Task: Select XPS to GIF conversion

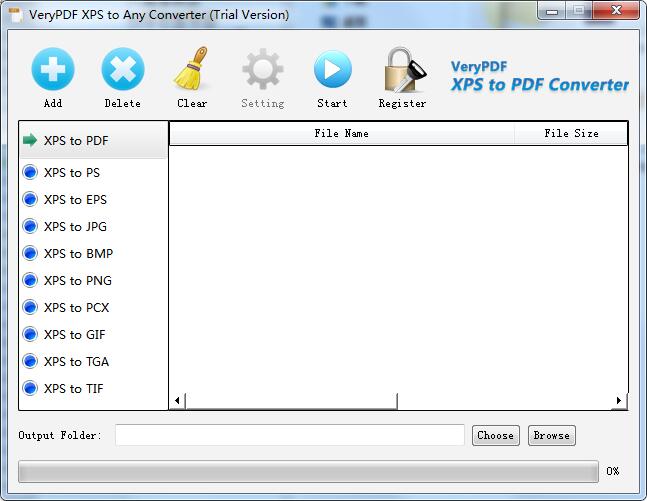Action: 74,335
